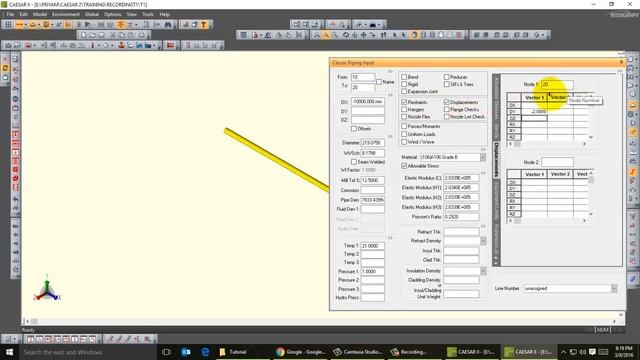Screen dimensions: 640x360
Task: Click the Cut scissors icon
Action: click(113, 35)
